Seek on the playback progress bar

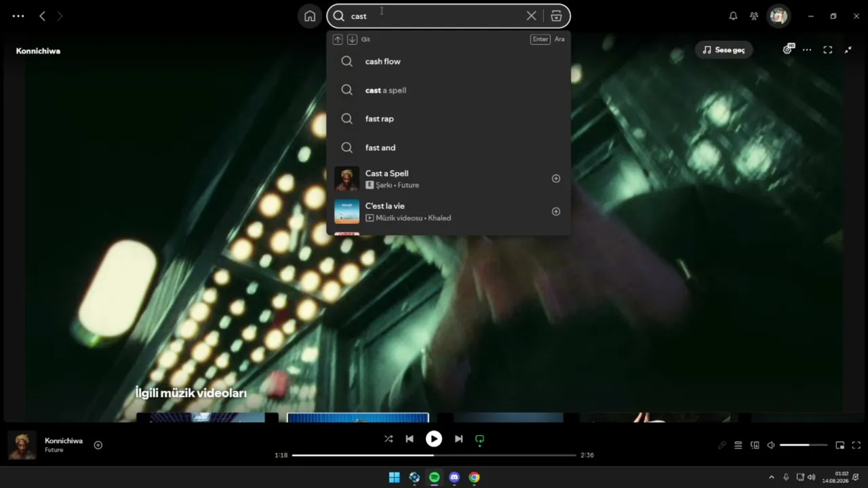click(434, 455)
